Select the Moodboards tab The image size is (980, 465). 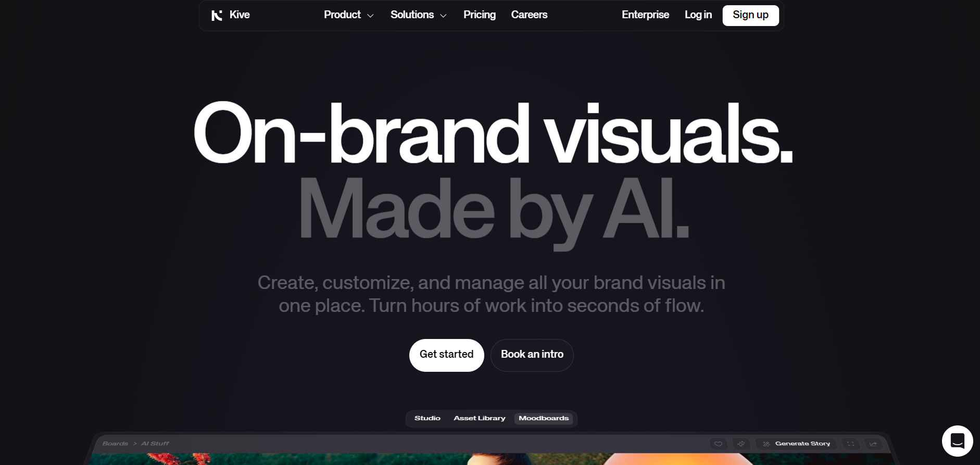point(544,418)
